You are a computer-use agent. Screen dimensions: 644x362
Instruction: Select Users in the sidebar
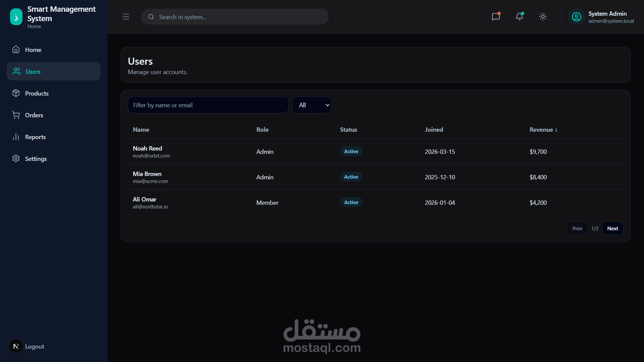click(x=33, y=71)
